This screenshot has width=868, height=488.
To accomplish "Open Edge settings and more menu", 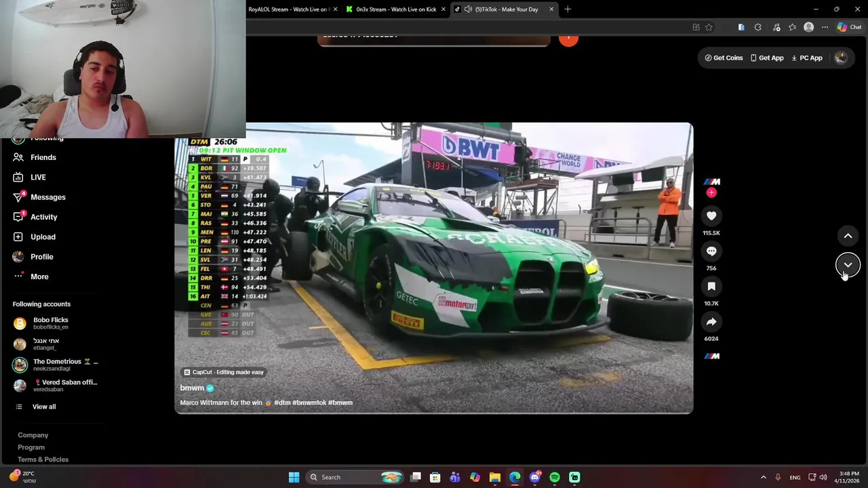I will click(x=825, y=27).
